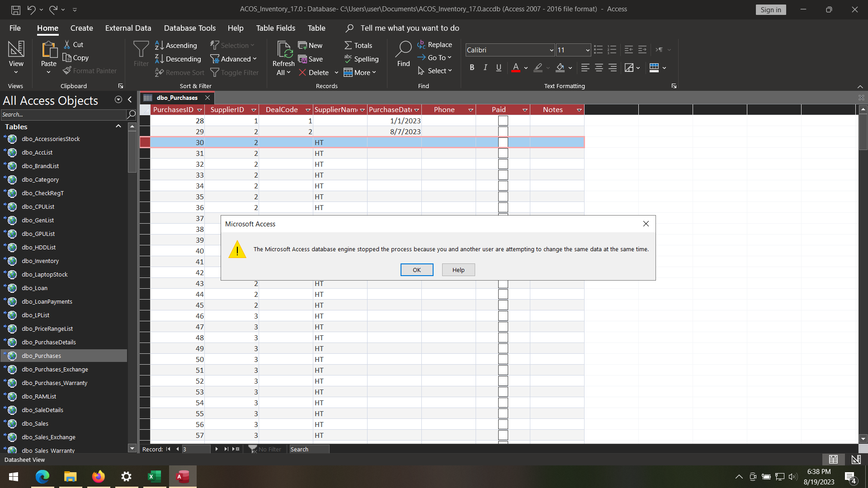Select the Format Painter icon
The height and width of the screenshot is (488, 868).
click(66, 70)
